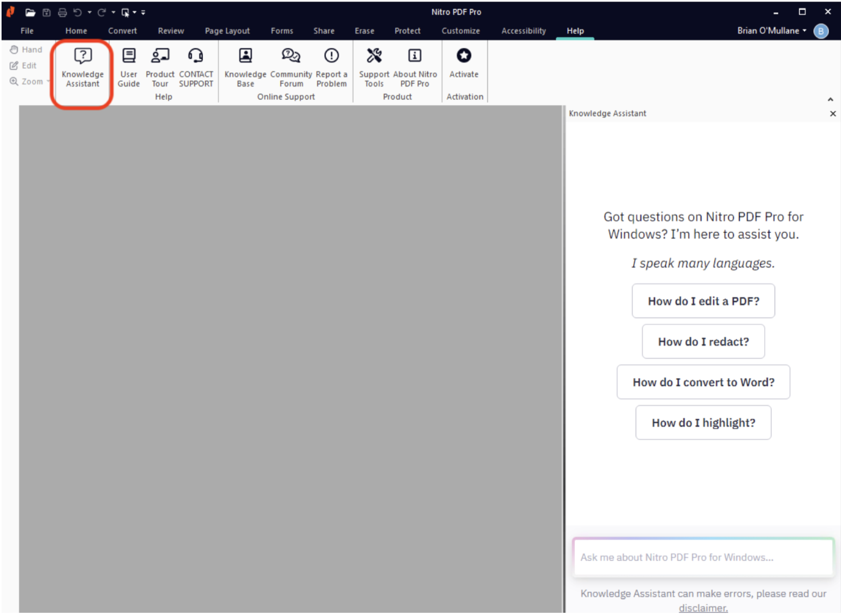The width and height of the screenshot is (841, 616).
Task: Open the File menu
Action: 27,31
